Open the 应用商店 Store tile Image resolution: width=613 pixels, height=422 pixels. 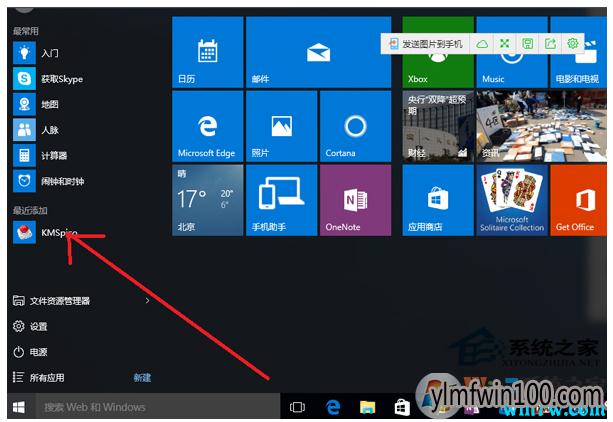click(x=438, y=200)
